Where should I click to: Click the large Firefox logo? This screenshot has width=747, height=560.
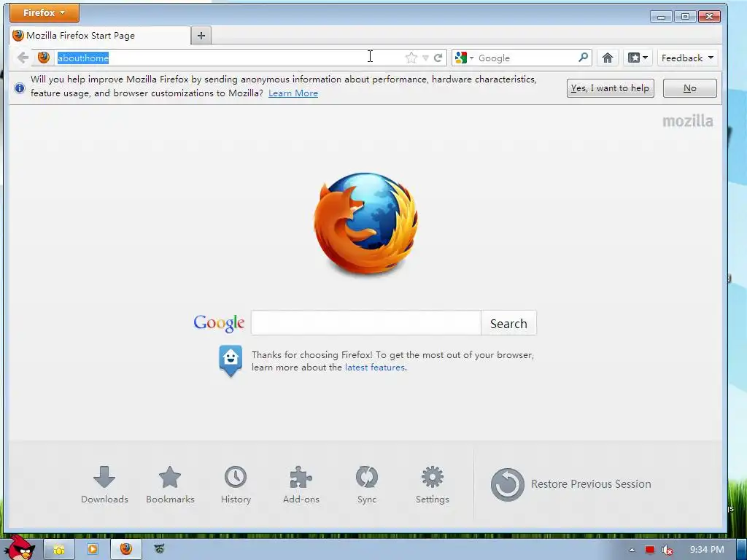pos(365,223)
